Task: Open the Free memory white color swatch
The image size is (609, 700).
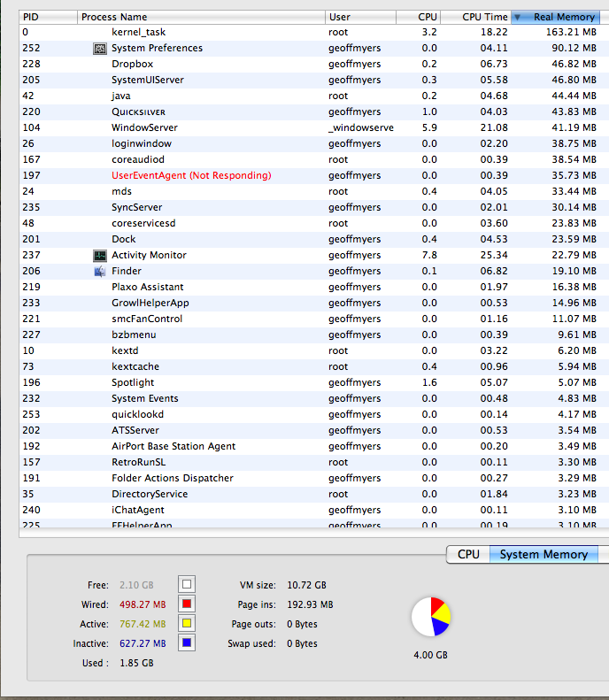Action: click(187, 584)
